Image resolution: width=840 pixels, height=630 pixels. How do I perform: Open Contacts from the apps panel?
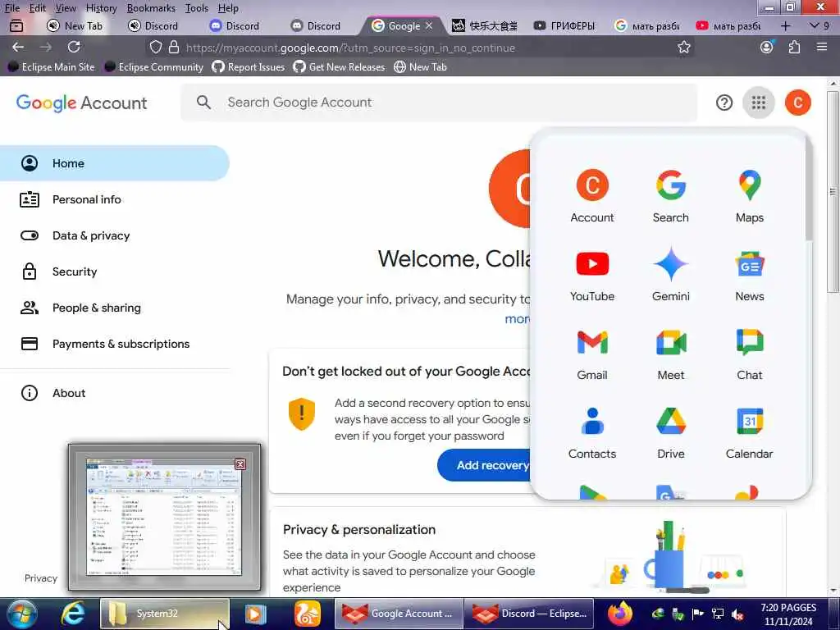click(592, 432)
